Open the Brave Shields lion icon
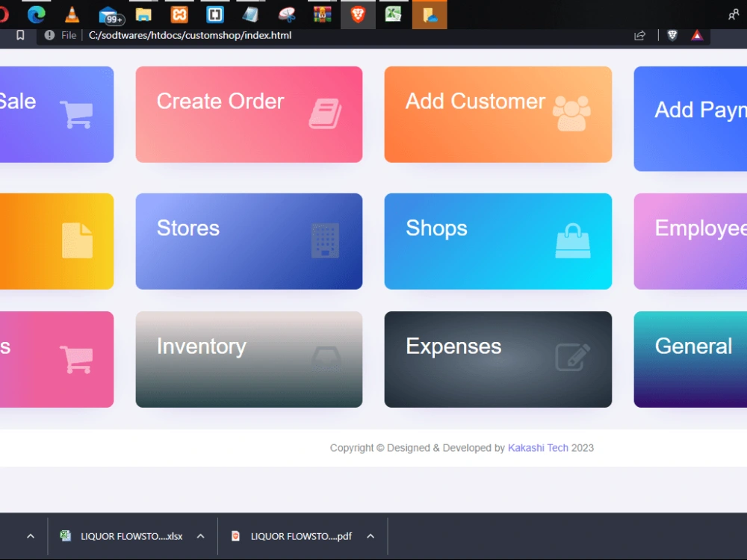747x560 pixels. 672,35
